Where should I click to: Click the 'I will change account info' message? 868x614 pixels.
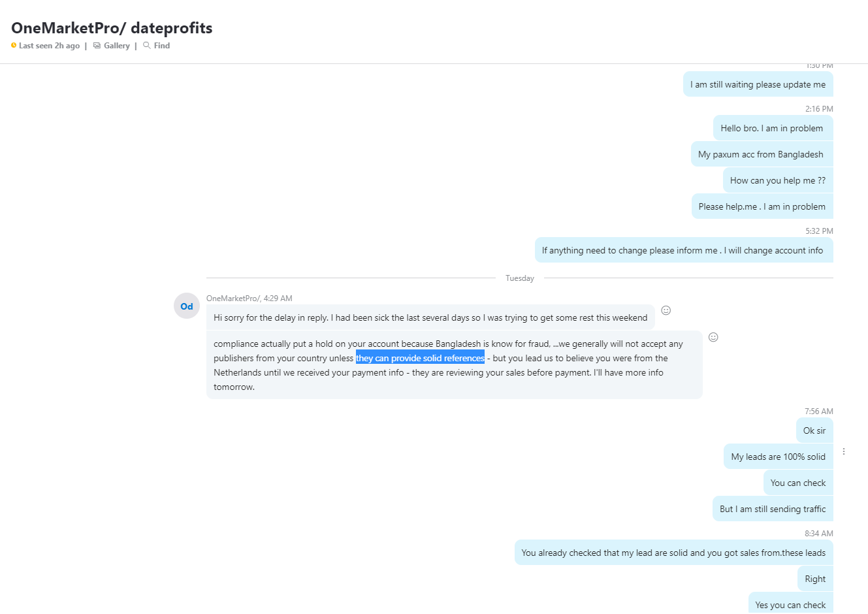coord(684,250)
